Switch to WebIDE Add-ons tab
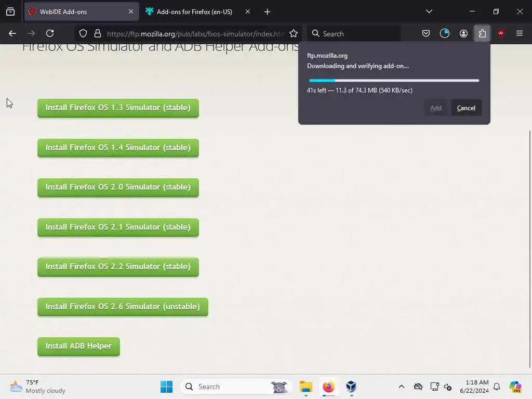 click(82, 12)
